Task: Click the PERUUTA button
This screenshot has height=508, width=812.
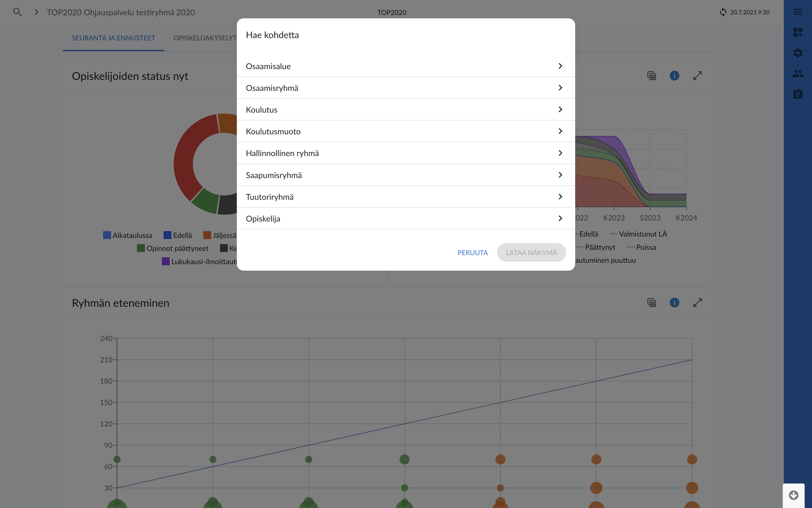Action: [473, 253]
